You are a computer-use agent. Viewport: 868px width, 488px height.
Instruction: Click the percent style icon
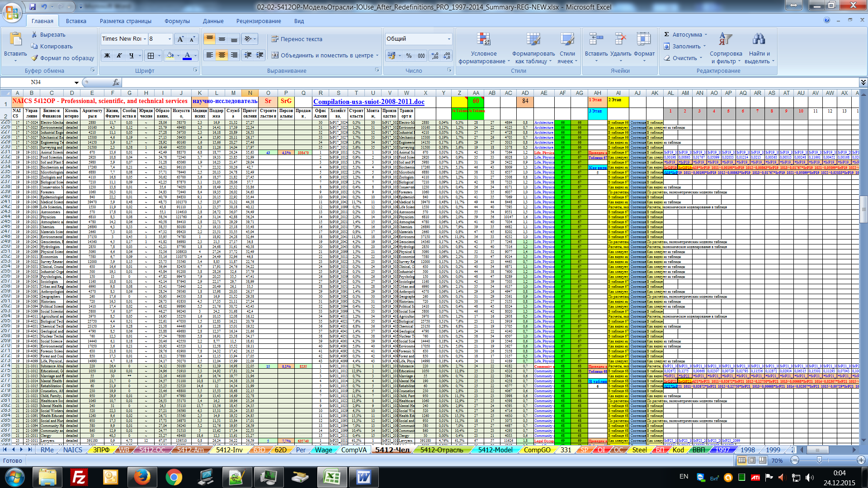409,56
